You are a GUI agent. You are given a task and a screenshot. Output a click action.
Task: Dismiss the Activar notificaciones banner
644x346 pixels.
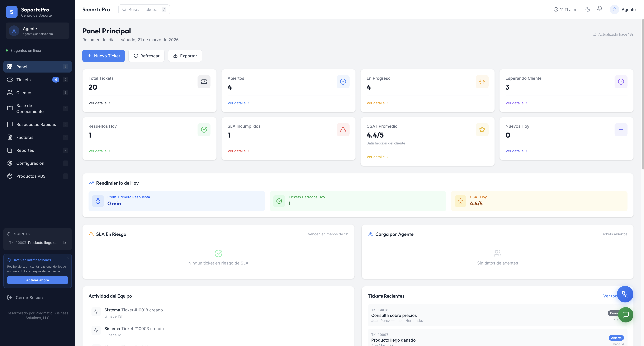coord(68,258)
